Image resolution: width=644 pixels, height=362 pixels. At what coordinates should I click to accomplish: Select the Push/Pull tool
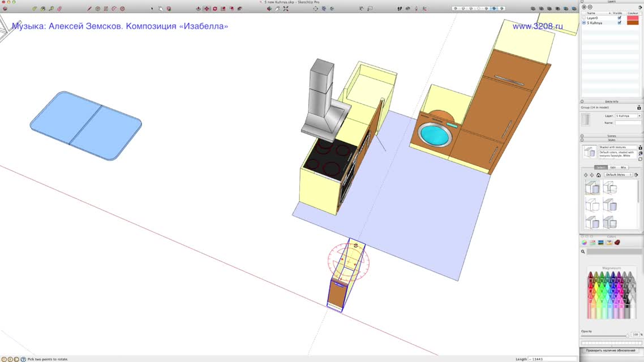[199, 8]
